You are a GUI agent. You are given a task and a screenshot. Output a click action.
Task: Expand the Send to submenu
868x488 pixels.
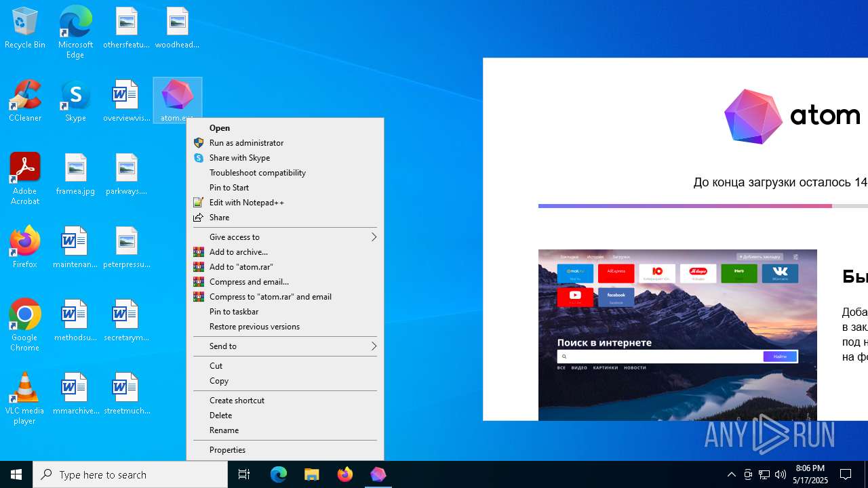coord(285,346)
